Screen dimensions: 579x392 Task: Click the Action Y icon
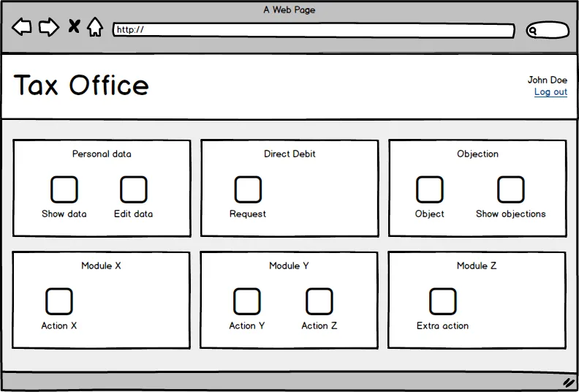pyautogui.click(x=247, y=301)
